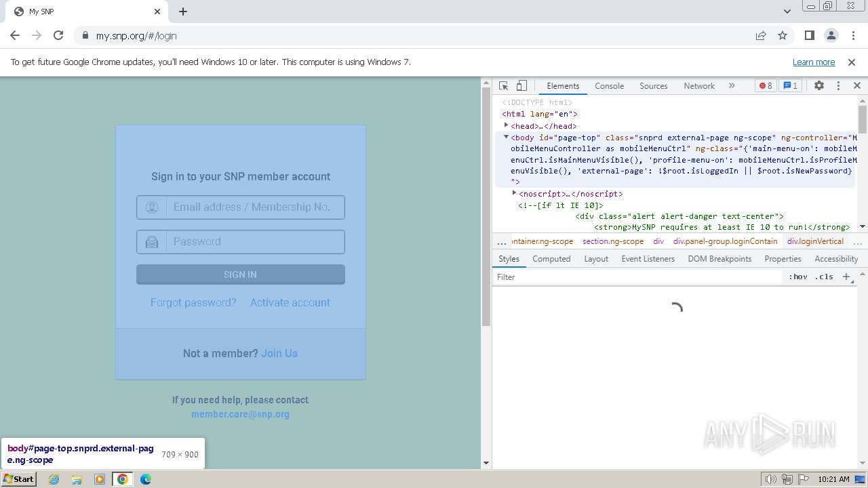Focus the Email address / Membership No. field
Screen dimensions: 868x488
(x=241, y=207)
